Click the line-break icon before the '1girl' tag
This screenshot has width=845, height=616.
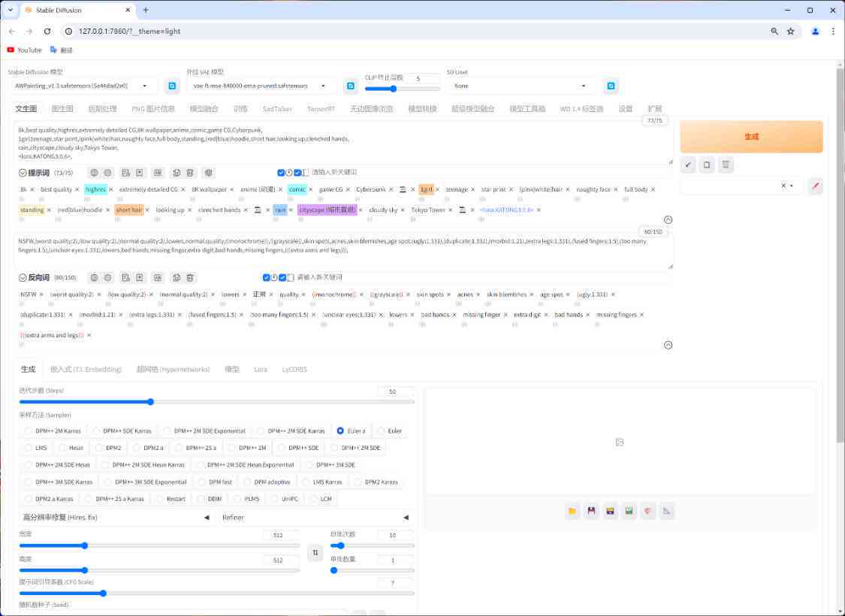[403, 190]
